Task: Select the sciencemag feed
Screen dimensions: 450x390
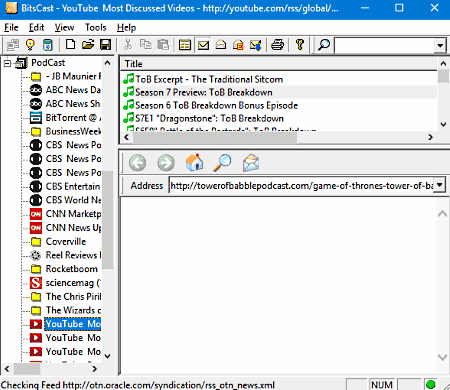Action: pos(73,283)
